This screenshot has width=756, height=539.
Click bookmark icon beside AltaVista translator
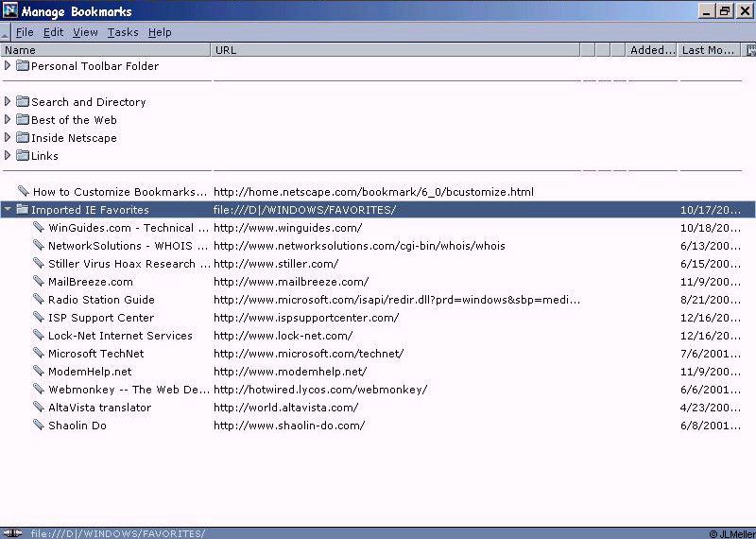click(x=39, y=407)
